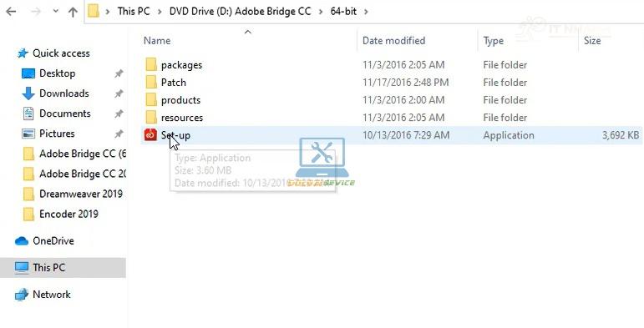
Task: Select the Patch folder icon
Action: (151, 82)
